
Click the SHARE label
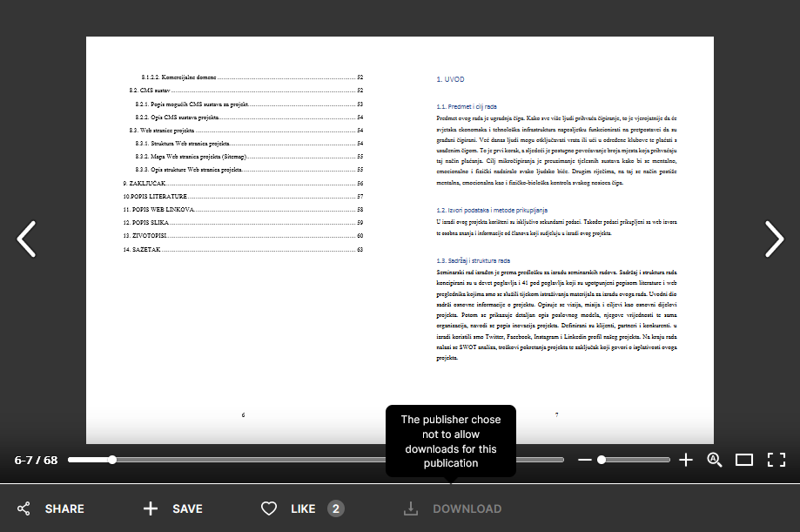coord(64,509)
